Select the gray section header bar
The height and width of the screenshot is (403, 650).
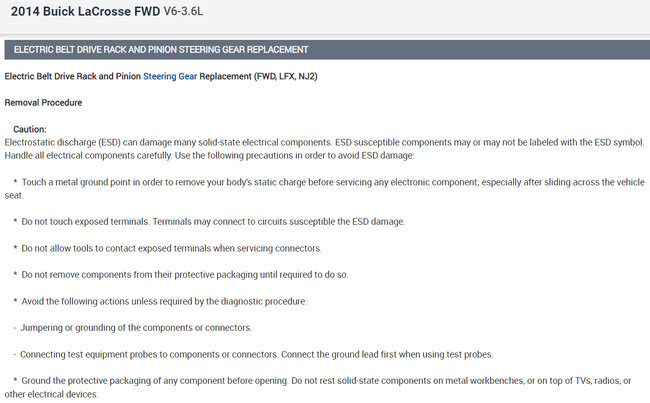point(325,49)
